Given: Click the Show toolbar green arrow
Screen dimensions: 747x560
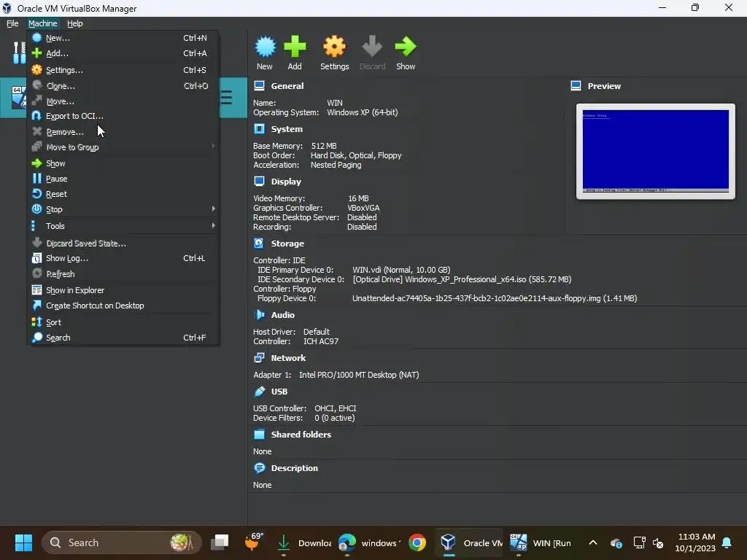Looking at the screenshot, I should click(406, 52).
